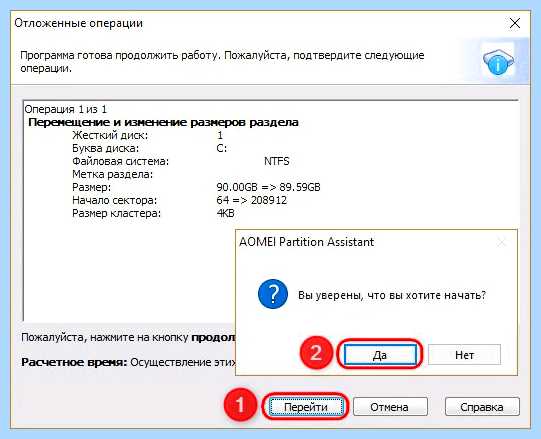Click the blue question mark icon
This screenshot has width=541, height=439.
pyautogui.click(x=273, y=294)
